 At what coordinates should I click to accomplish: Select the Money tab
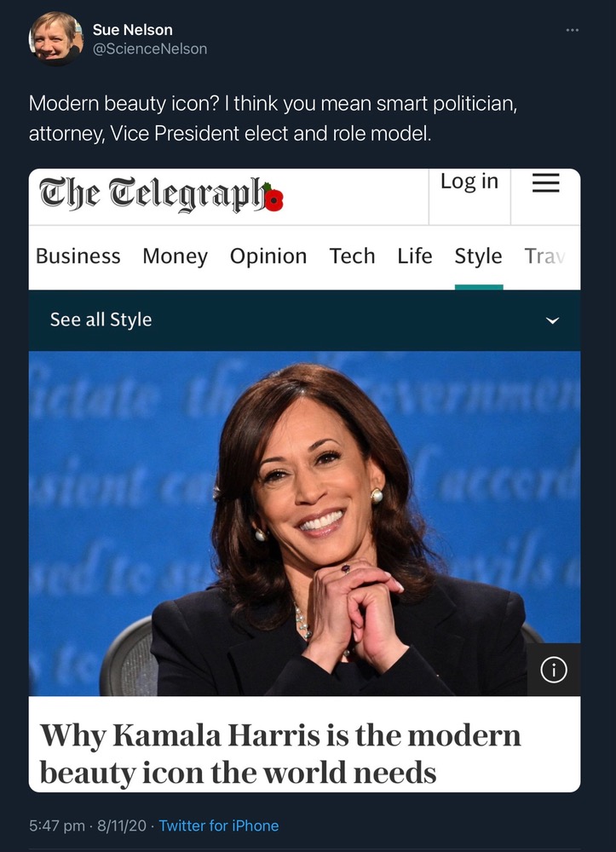coord(175,256)
